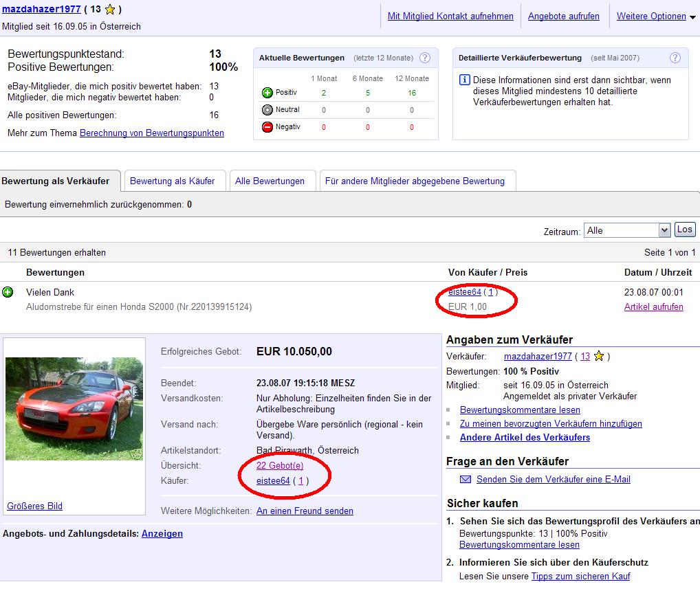Open Größeres Bild link
Image resolution: width=700 pixels, height=591 pixels.
point(34,506)
